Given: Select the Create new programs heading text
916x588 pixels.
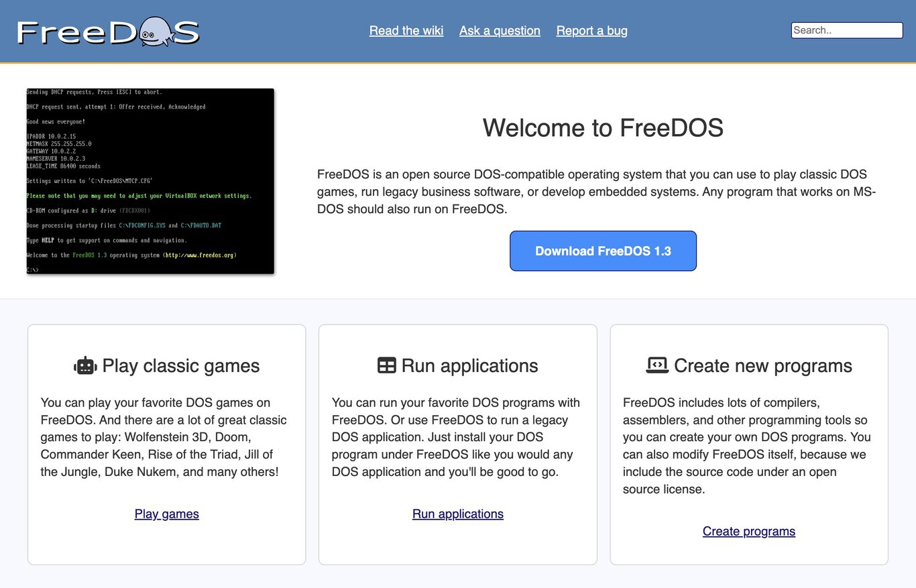Looking at the screenshot, I should point(762,366).
